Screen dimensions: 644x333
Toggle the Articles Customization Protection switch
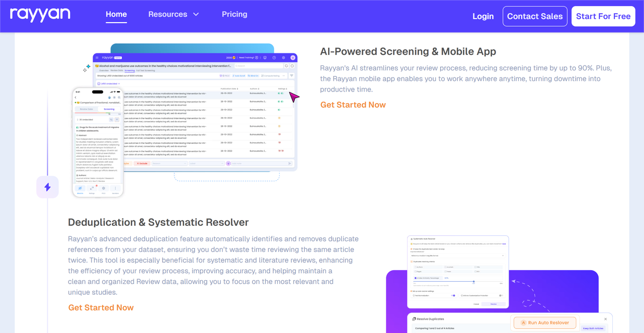click(501, 296)
